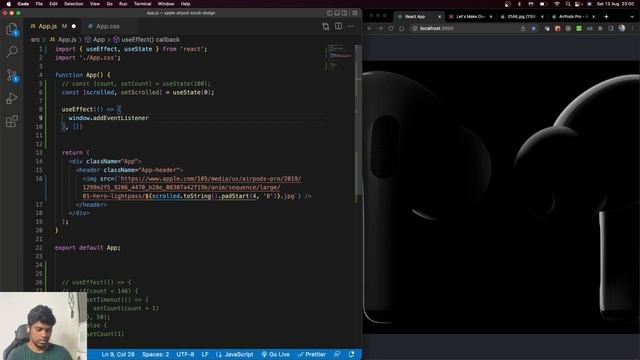Open Spotlight search in menu bar

click(x=568, y=4)
